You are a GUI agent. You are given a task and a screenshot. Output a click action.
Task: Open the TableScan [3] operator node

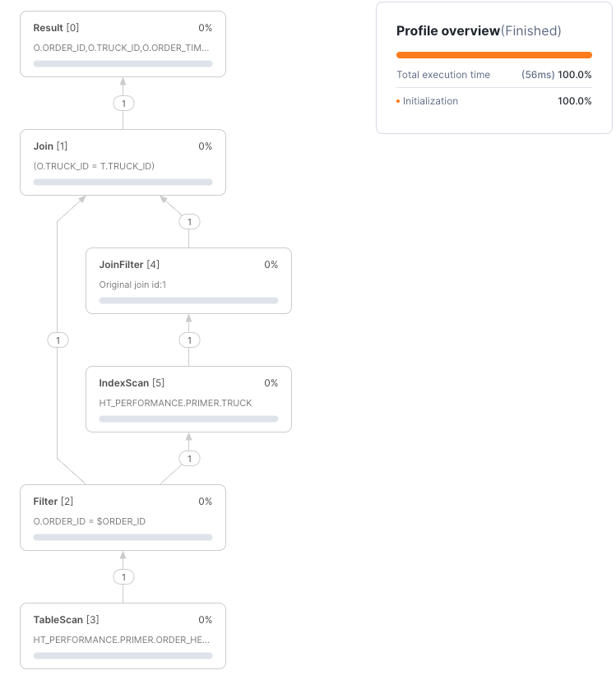click(x=123, y=635)
